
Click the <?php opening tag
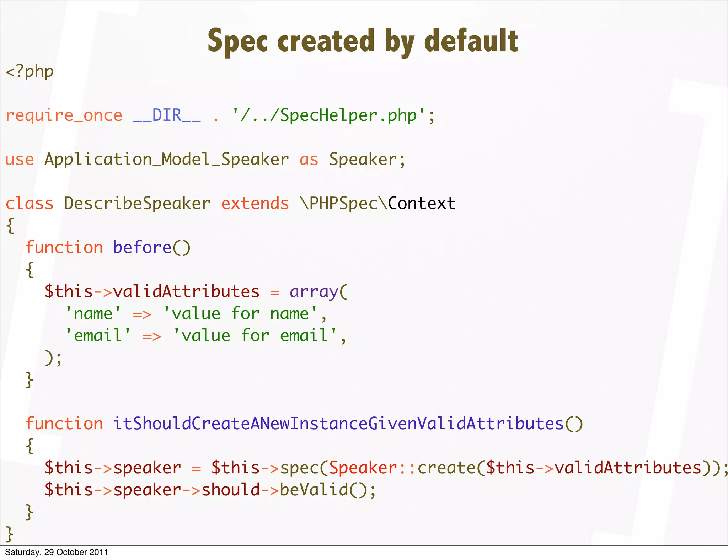(30, 71)
